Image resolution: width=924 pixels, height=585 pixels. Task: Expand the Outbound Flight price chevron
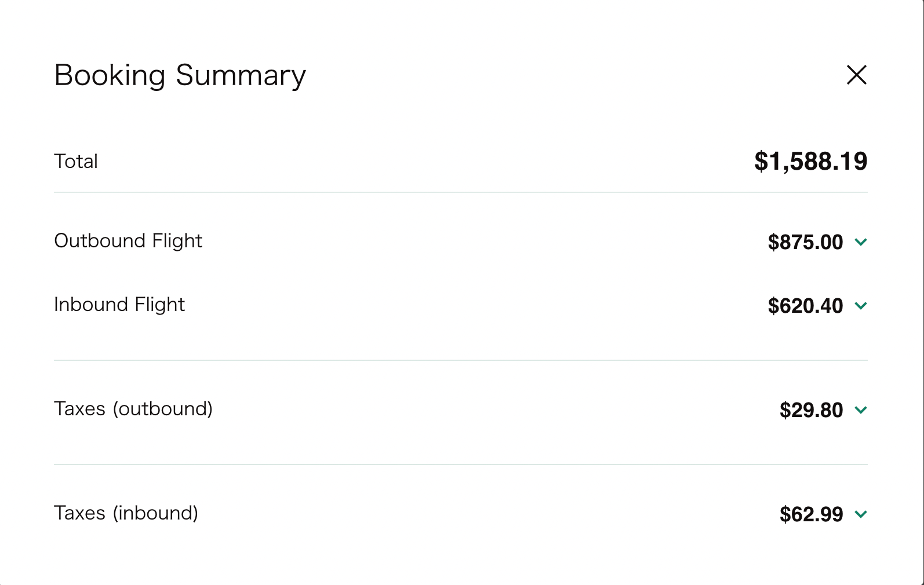tap(861, 242)
